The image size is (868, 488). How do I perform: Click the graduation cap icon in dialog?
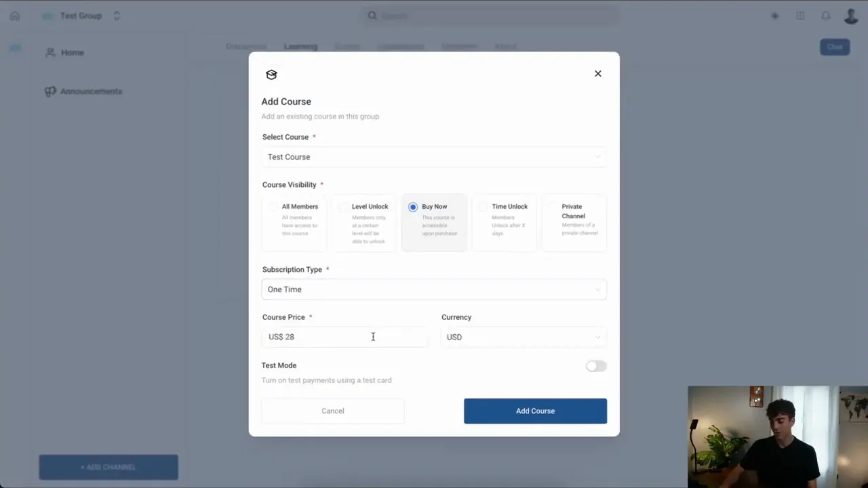pyautogui.click(x=271, y=75)
